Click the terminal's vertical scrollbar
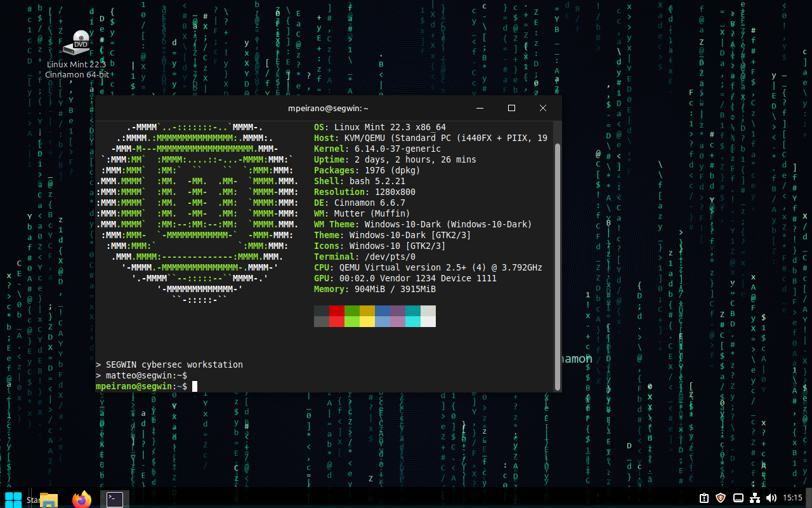The width and height of the screenshot is (812, 508). coord(558,266)
